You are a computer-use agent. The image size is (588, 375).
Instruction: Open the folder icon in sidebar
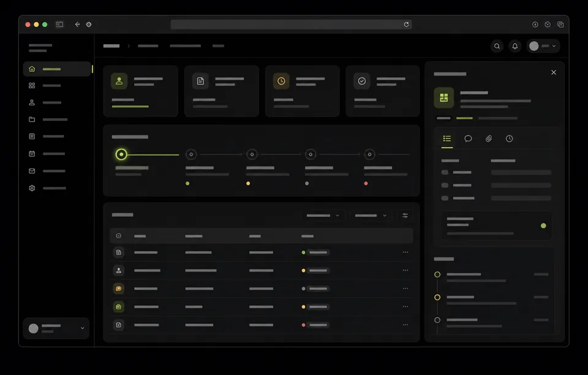coord(32,119)
